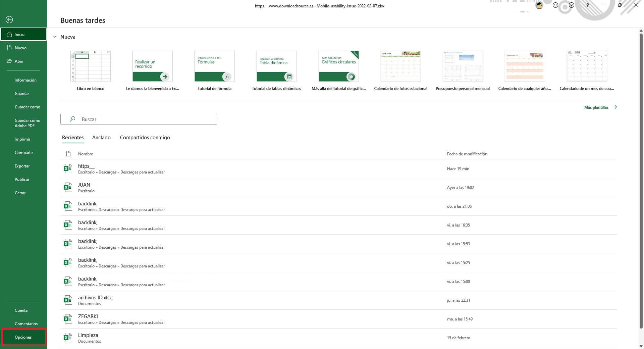644x349 pixels.
Task: Sort by Fecha de modificación header
Action: [x=467, y=154]
